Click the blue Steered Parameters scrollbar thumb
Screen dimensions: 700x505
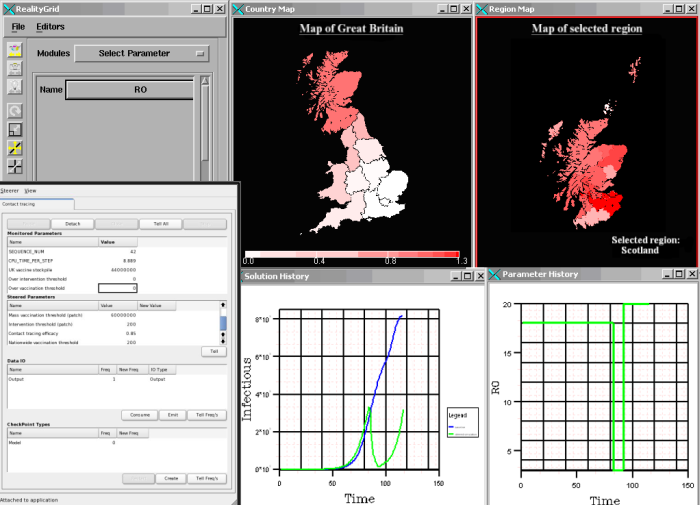click(223, 322)
